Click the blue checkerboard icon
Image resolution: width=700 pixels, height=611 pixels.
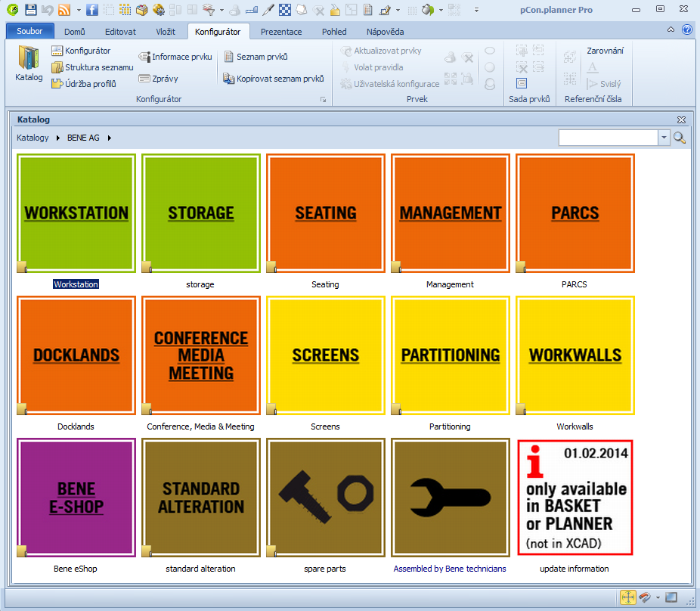[285, 9]
